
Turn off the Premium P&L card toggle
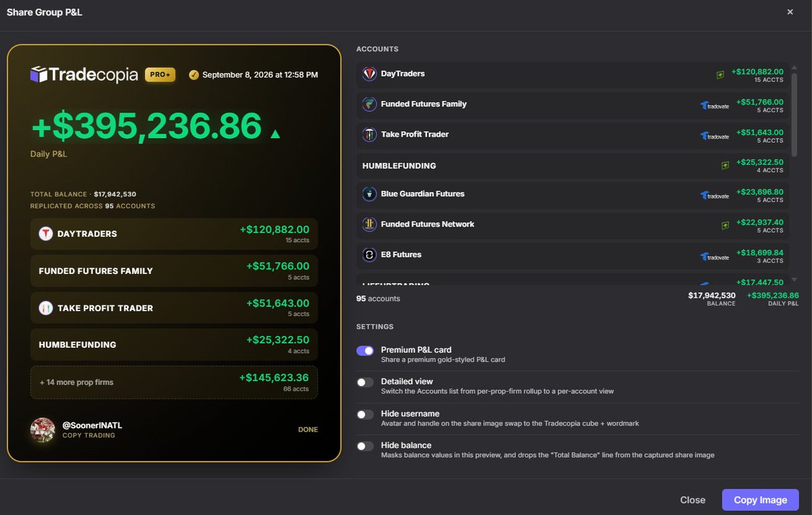(x=365, y=351)
